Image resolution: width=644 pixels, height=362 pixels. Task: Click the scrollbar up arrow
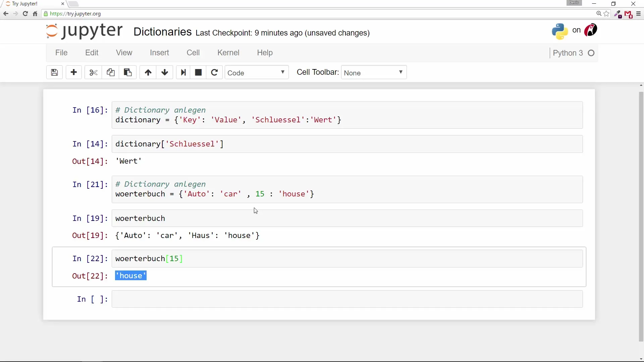pyautogui.click(x=641, y=85)
